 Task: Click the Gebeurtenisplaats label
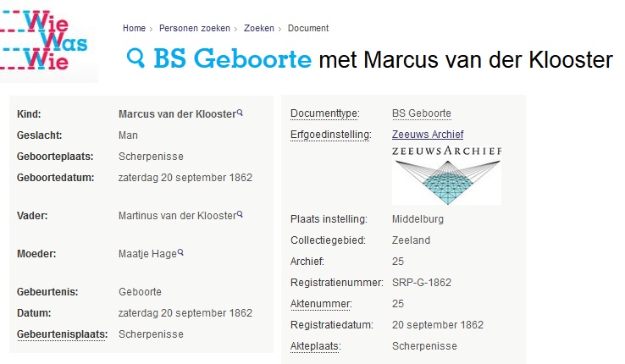[x=62, y=334]
